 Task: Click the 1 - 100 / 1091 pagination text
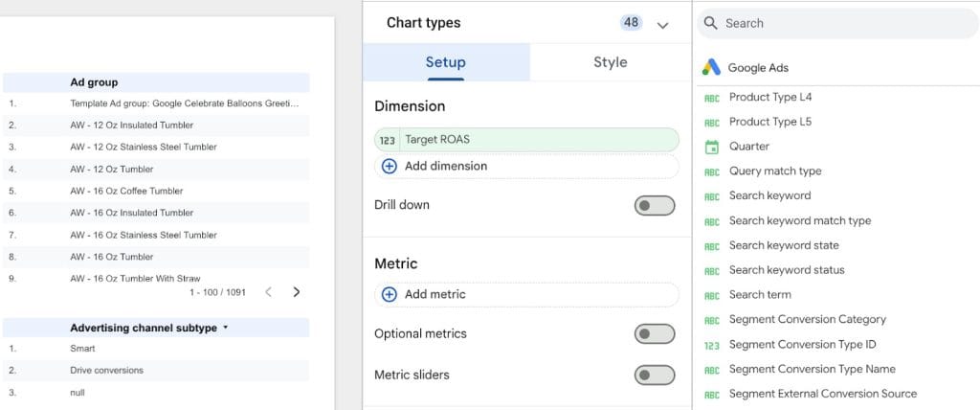click(x=217, y=292)
